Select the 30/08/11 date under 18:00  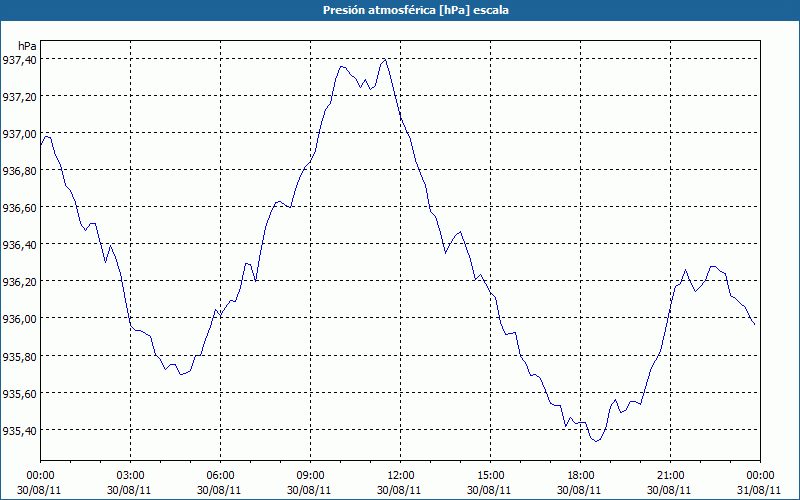[x=579, y=490]
